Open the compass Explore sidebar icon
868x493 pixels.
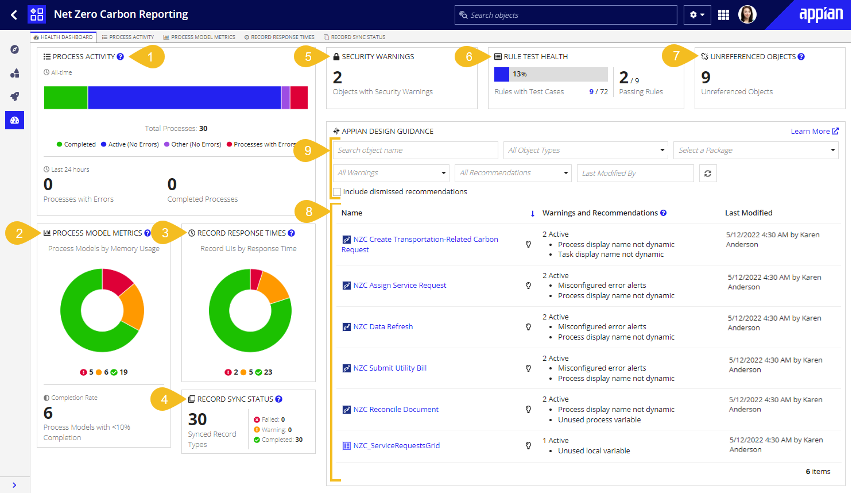[15, 49]
